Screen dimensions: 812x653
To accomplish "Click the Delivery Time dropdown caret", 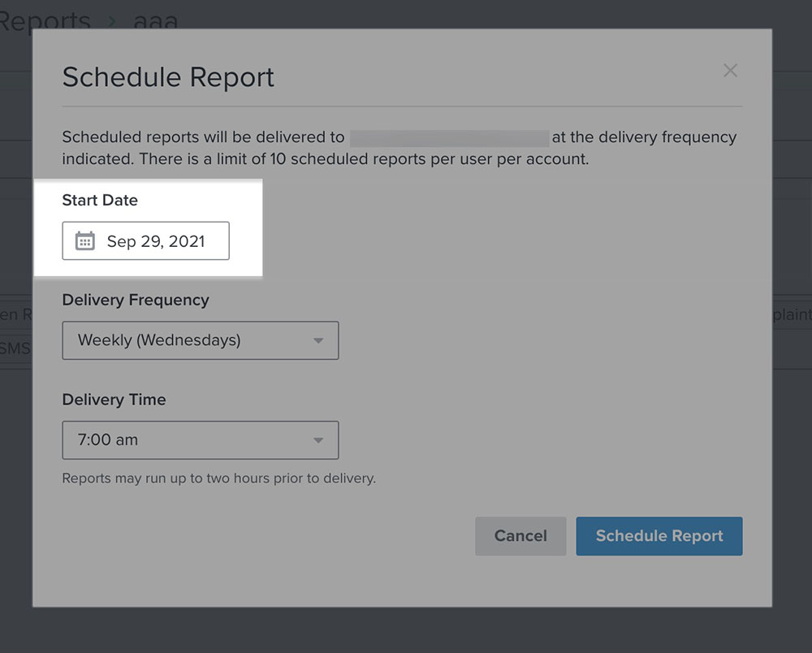I will pos(320,440).
